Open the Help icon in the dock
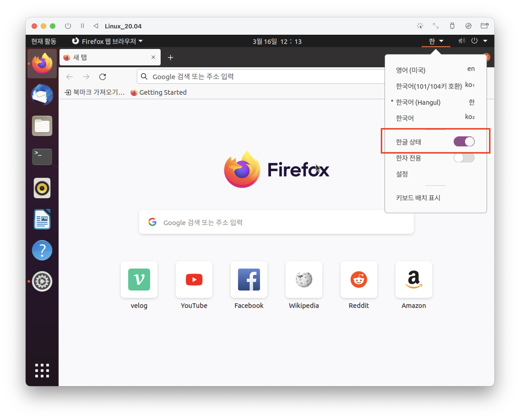 click(x=42, y=250)
